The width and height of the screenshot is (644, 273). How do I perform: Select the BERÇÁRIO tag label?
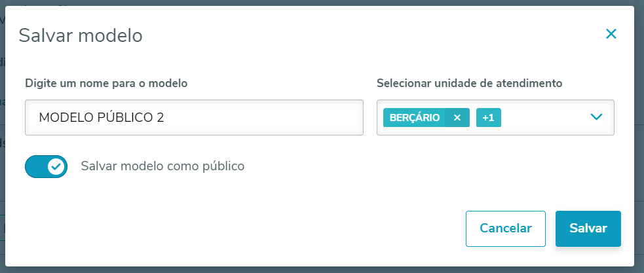[414, 117]
